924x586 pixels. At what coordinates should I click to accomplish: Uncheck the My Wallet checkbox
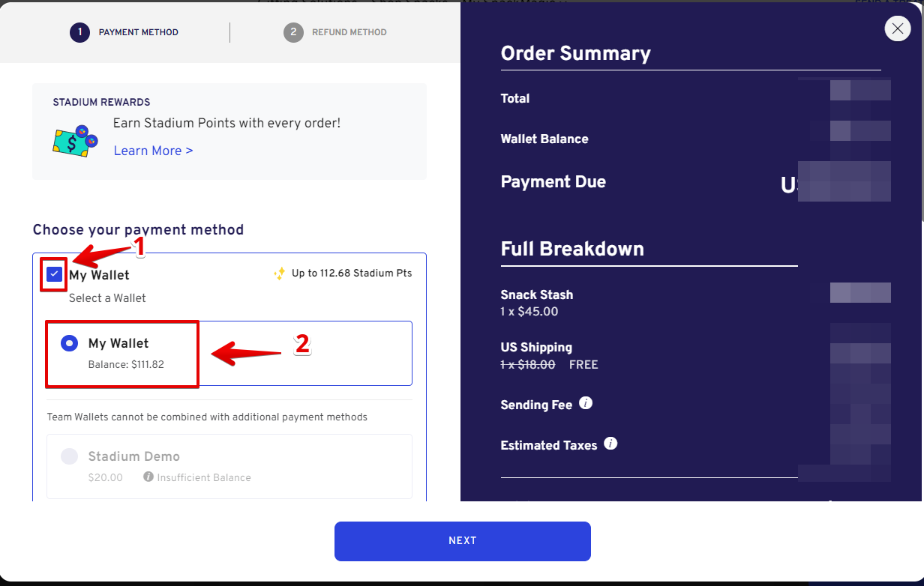55,274
